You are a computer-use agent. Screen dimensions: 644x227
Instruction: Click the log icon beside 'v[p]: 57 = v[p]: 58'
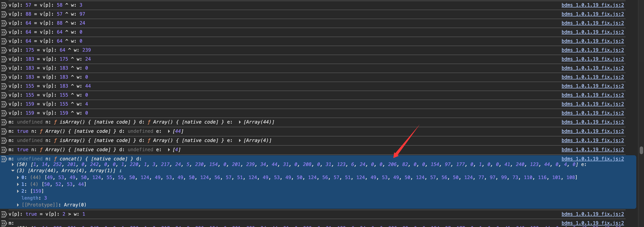(4, 5)
